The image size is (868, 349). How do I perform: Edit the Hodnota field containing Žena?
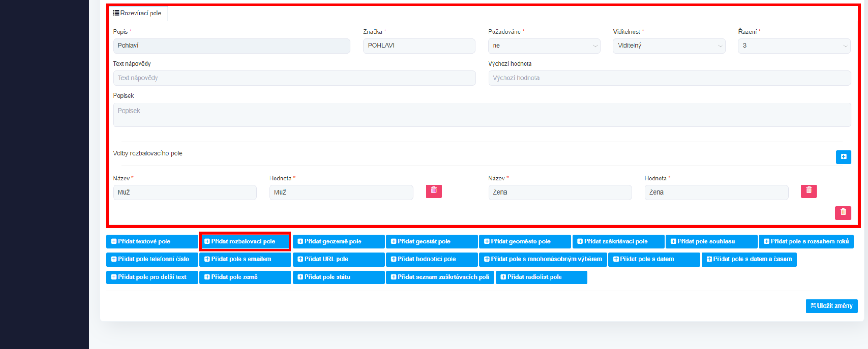[x=716, y=192]
